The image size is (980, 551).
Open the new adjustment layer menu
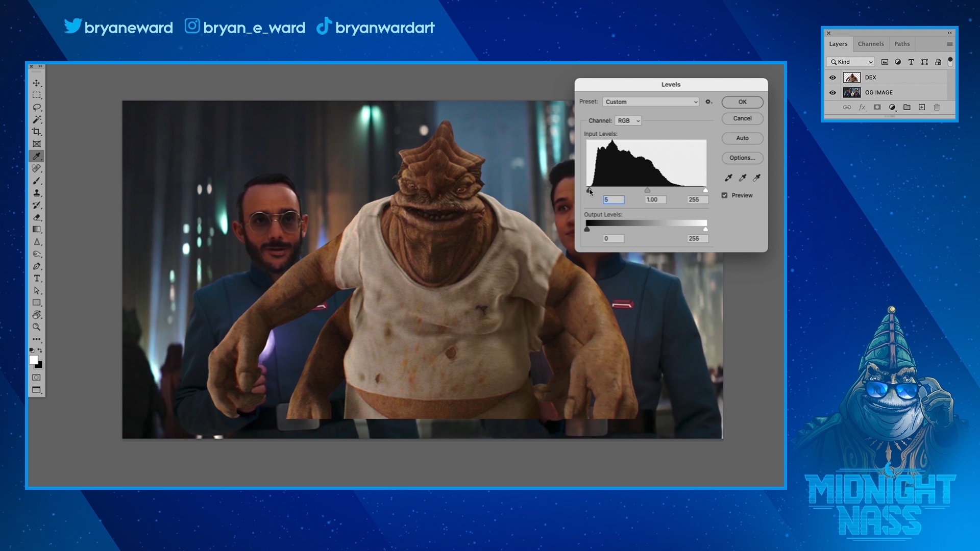point(892,107)
